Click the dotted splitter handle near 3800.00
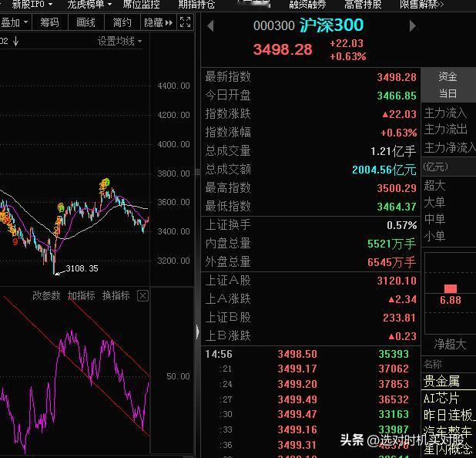Screen dimensions: 476x458 [198, 173]
